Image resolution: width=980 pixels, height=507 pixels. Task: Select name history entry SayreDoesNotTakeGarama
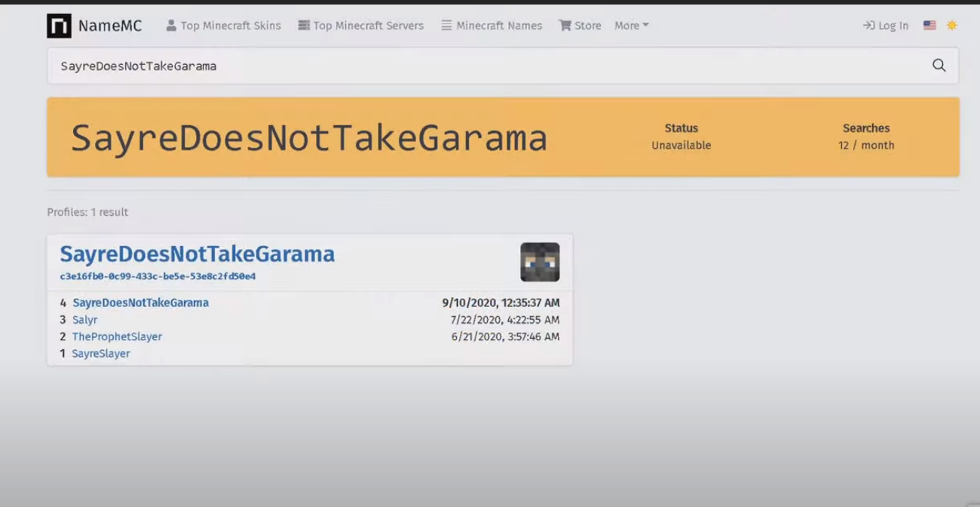tap(141, 303)
